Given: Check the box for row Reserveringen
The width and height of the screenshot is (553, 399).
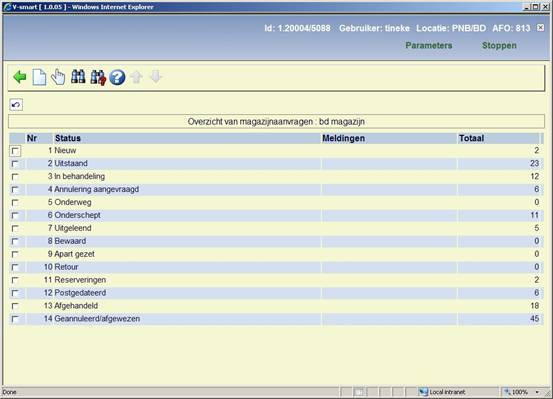Looking at the screenshot, I should [x=15, y=280].
